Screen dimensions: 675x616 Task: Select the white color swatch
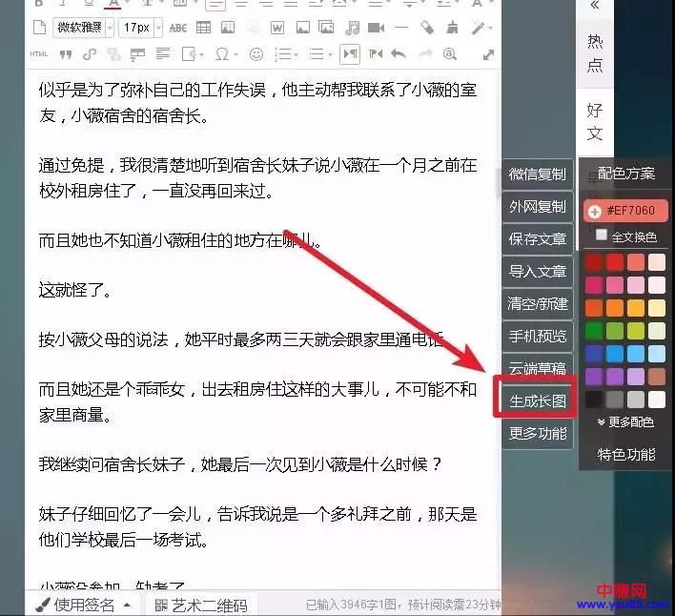click(x=657, y=400)
